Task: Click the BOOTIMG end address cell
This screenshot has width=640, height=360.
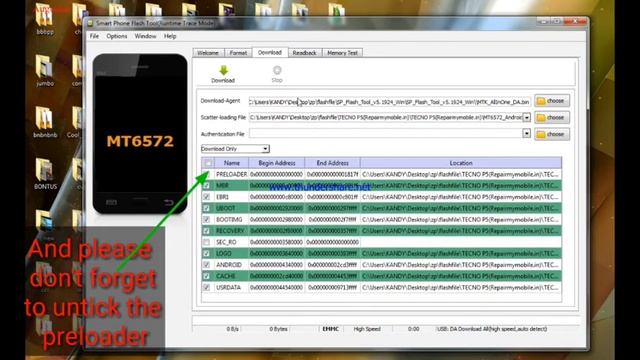Action: tap(332, 220)
